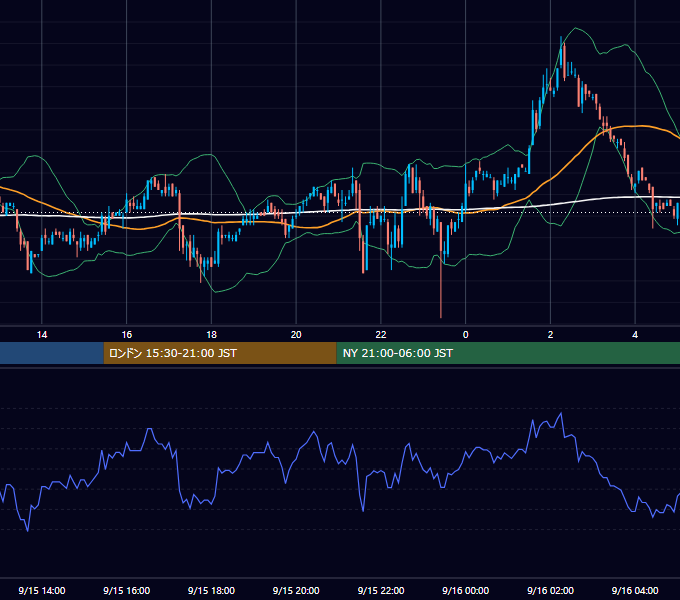Viewport: 680px width, 600px height.
Task: Click the time axis label 22
Action: pos(381,335)
